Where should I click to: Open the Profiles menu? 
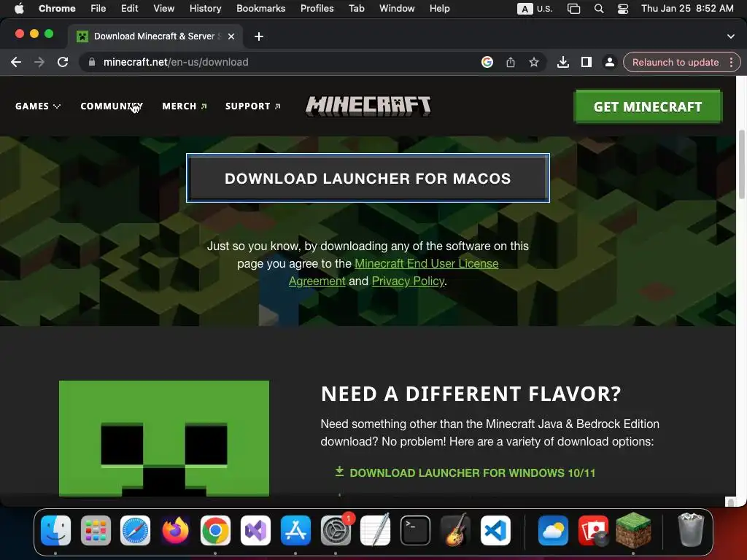tap(317, 9)
